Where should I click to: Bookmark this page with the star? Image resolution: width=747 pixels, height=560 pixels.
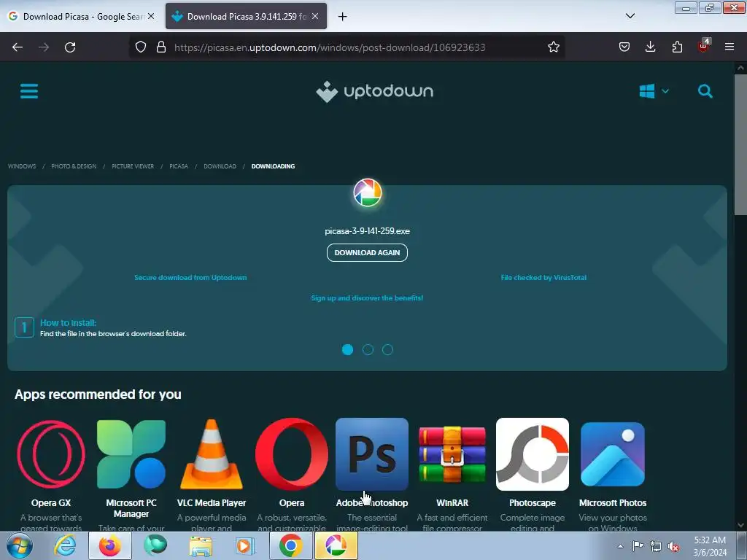553,47
